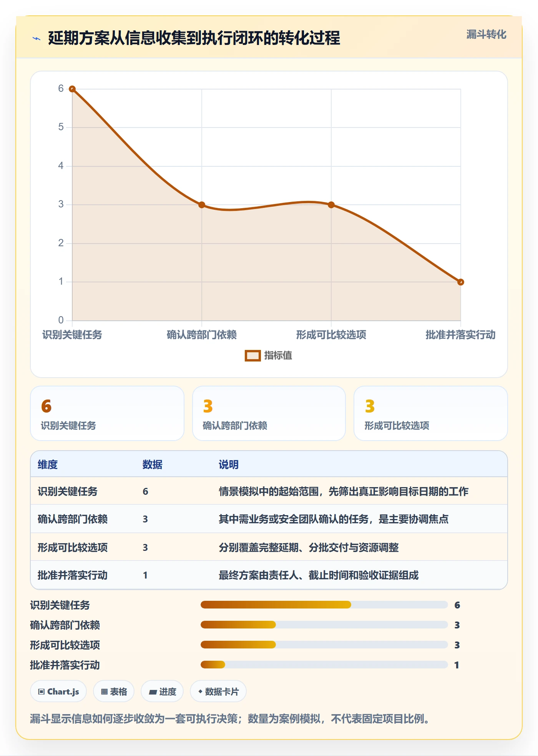Click the title 延期方案从信息收集到执行闭环的转化过程

pyautogui.click(x=194, y=38)
